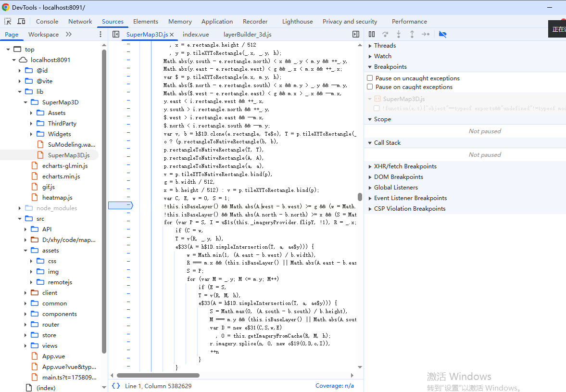The width and height of the screenshot is (566, 392).
Task: Hide the debugger sidebar panel icon
Action: 356,34
